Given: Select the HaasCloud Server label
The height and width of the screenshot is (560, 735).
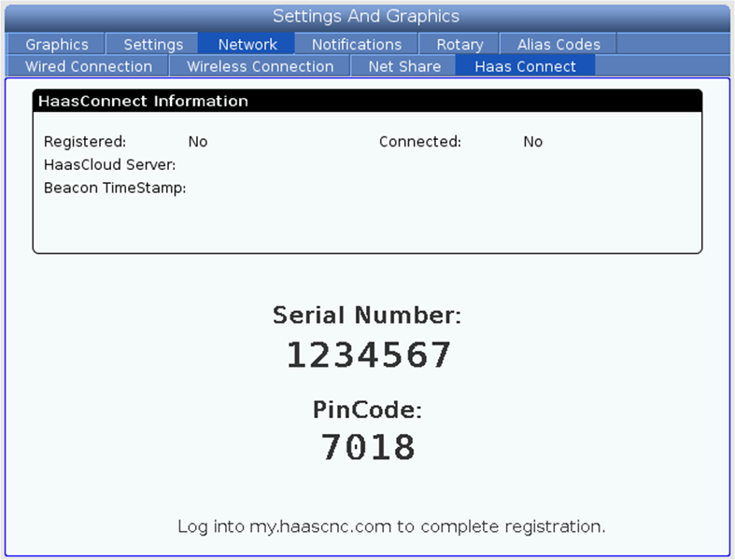Looking at the screenshot, I should tap(109, 165).
